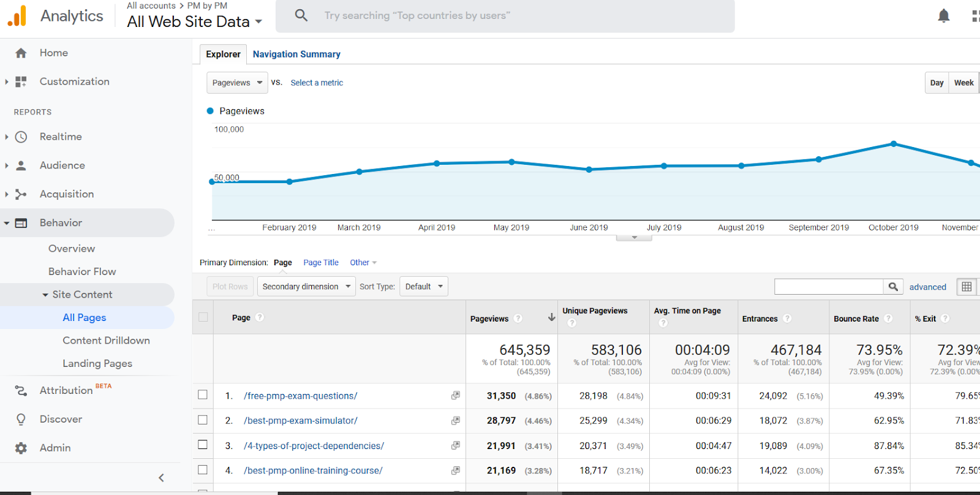The image size is (980, 495).
Task: Click help icon next to Entrances column
Action: (788, 319)
